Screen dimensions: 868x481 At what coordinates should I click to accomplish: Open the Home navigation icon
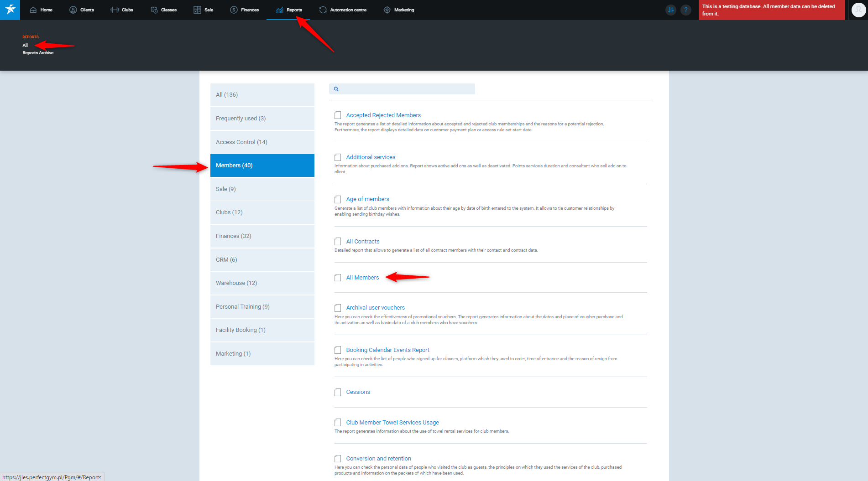33,10
